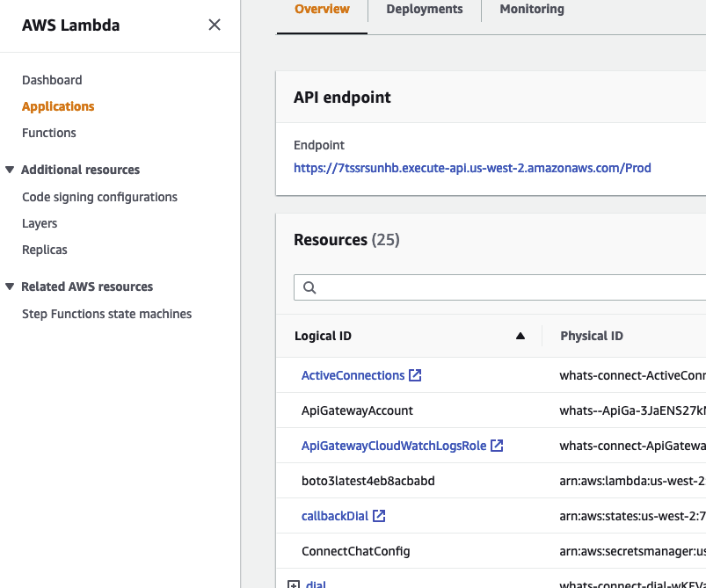Go to Dashboard in sidebar
Screen dimensions: 706x588
52,80
